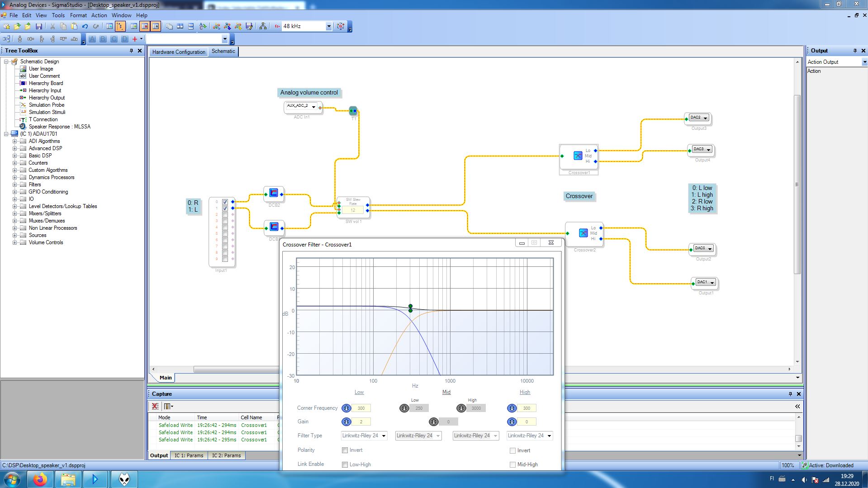Open Firefox from the taskbar
The height and width of the screenshot is (488, 868).
40,479
